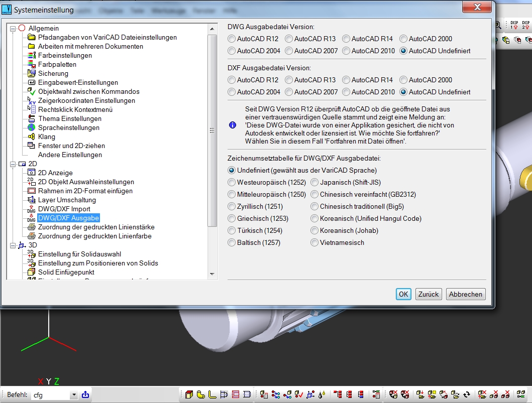Select Rechtsklick Kontextmenü entry

tap(75, 109)
